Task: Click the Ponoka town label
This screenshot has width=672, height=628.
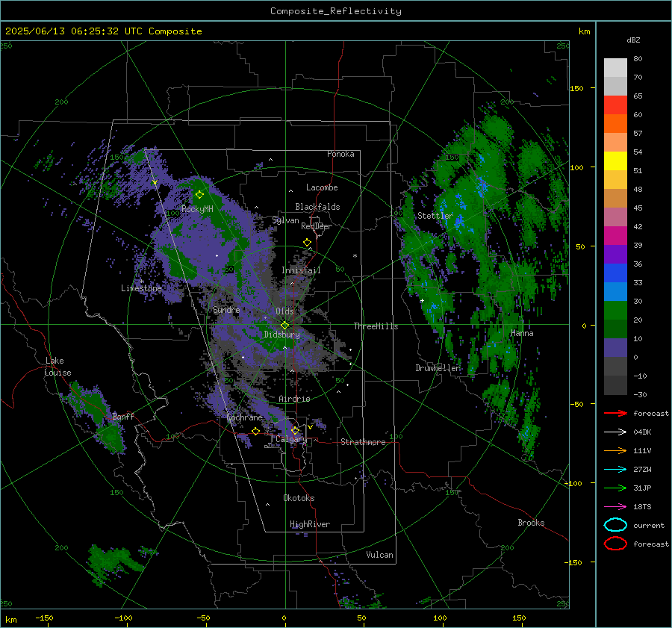Action: click(x=340, y=154)
